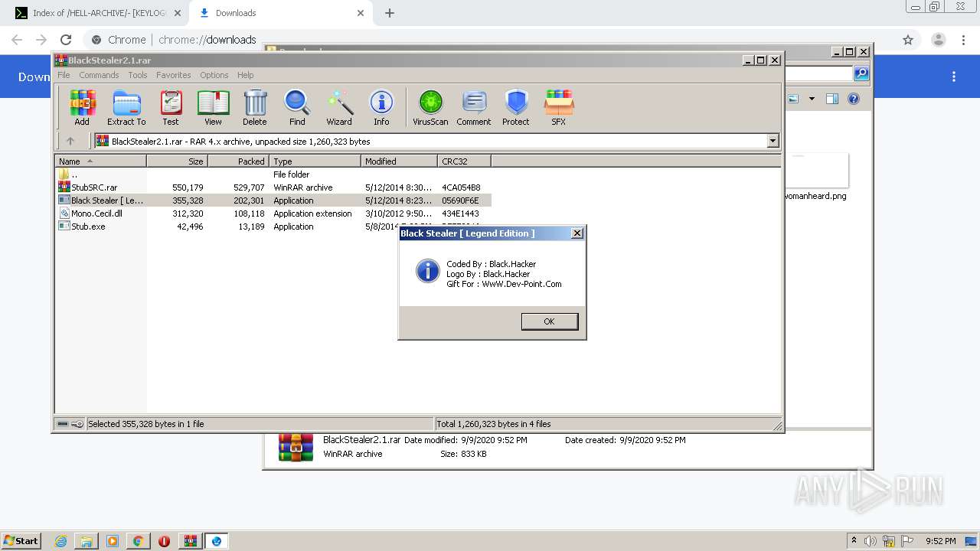Change view icon in Explorer window
The width and height of the screenshot is (980, 551).
[x=793, y=99]
